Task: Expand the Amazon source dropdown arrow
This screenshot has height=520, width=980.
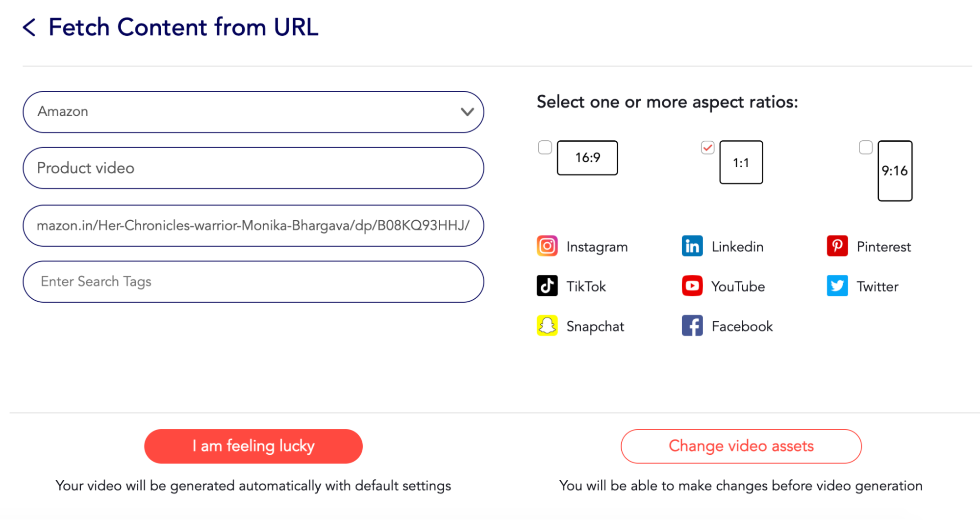Action: tap(467, 112)
